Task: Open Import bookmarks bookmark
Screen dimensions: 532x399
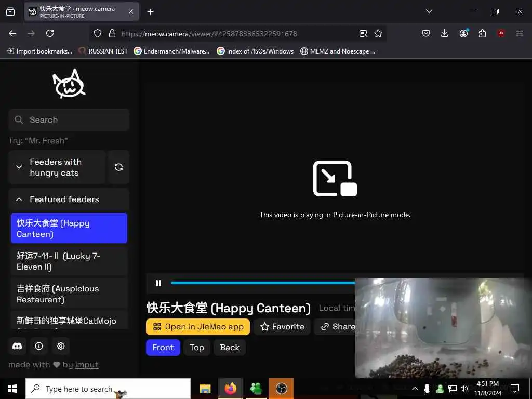Action: click(39, 51)
